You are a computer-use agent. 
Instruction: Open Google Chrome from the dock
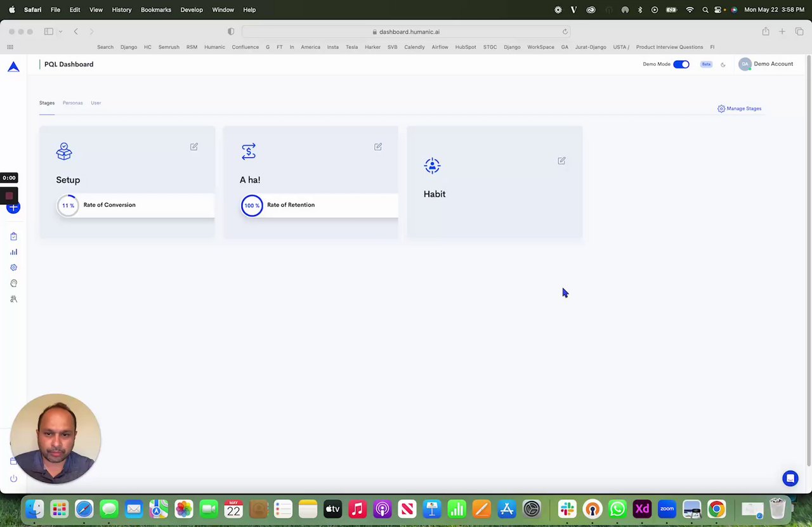point(716,509)
